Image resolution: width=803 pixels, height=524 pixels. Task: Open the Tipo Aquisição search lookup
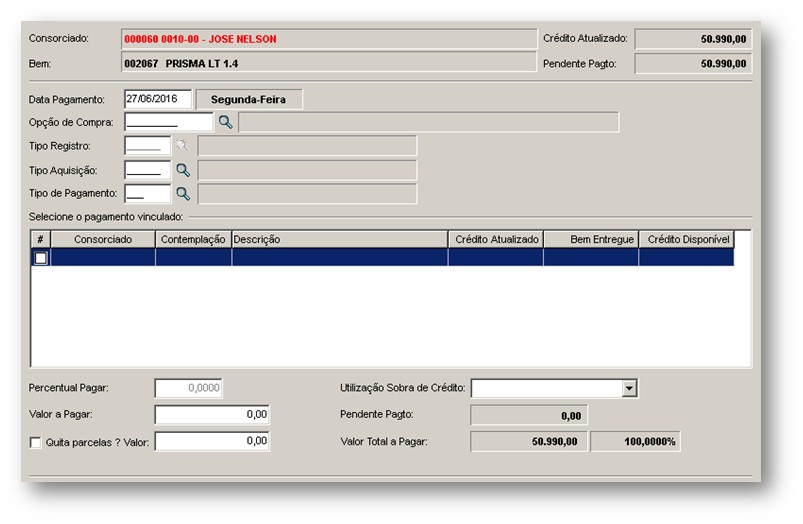click(x=183, y=170)
